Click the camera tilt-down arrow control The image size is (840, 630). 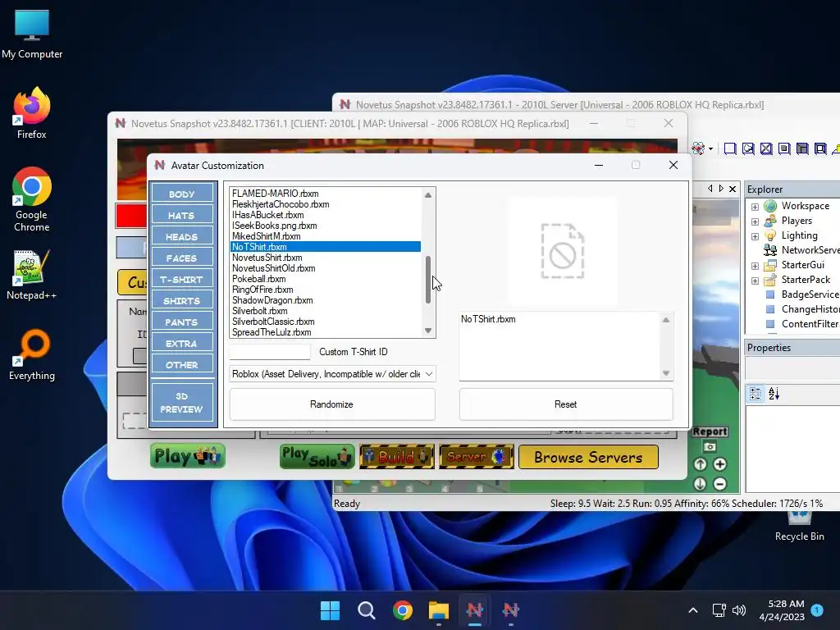point(700,484)
